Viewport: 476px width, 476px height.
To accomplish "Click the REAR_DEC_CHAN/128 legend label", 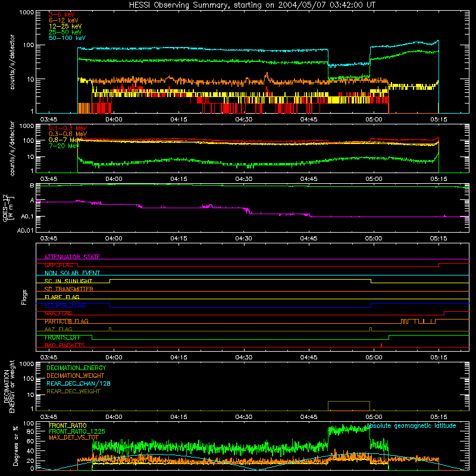I will [79, 383].
